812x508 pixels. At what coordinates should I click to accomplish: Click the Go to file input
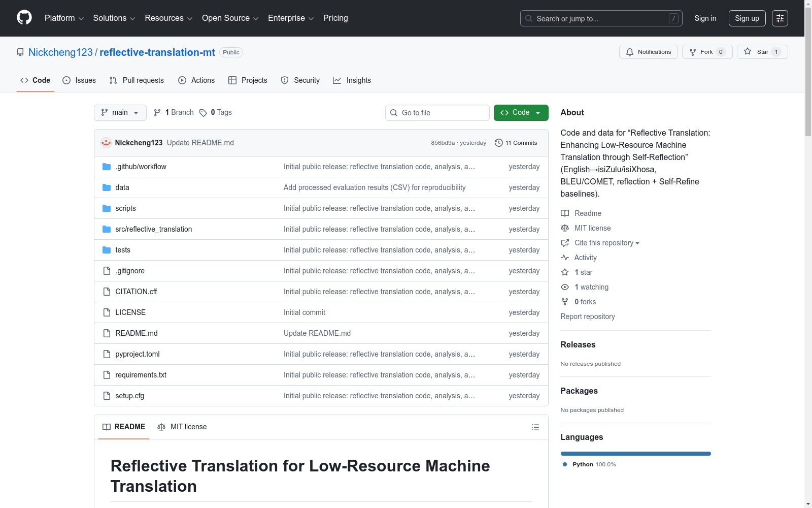tap(437, 113)
